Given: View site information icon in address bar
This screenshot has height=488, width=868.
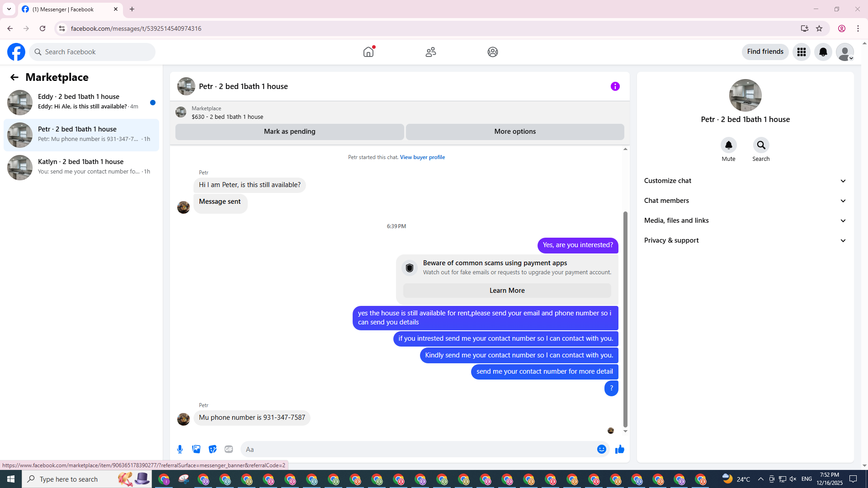Looking at the screenshot, I should [62, 28].
